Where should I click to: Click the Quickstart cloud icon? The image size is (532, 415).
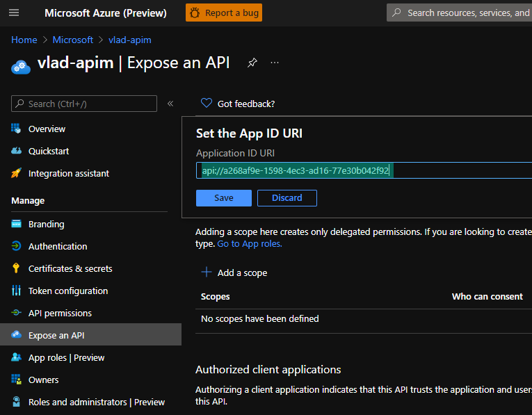[x=16, y=151]
